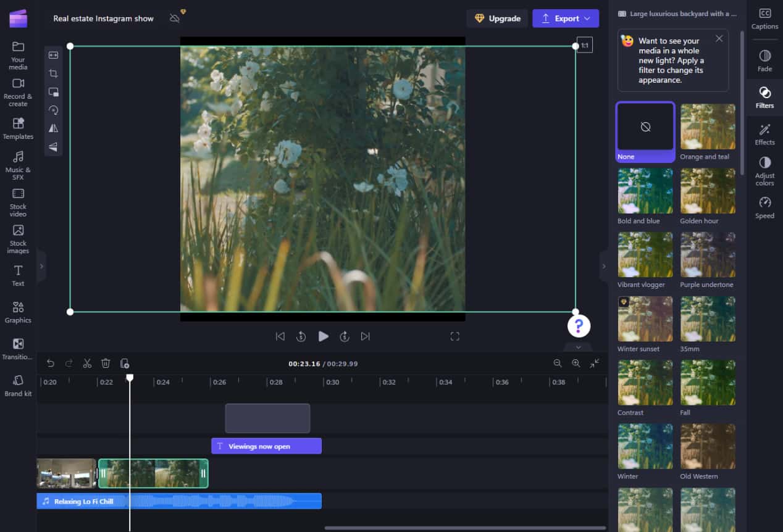The height and width of the screenshot is (532, 783).
Task: Delete selected clip with trash icon
Action: 106,364
